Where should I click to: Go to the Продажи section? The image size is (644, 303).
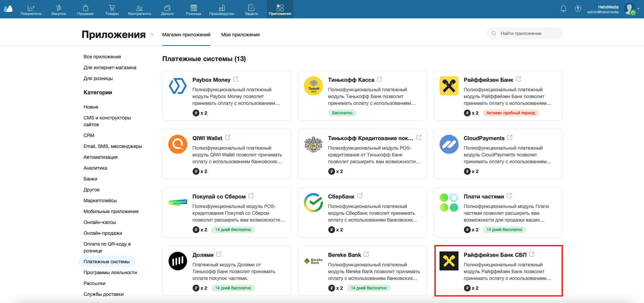[85, 10]
